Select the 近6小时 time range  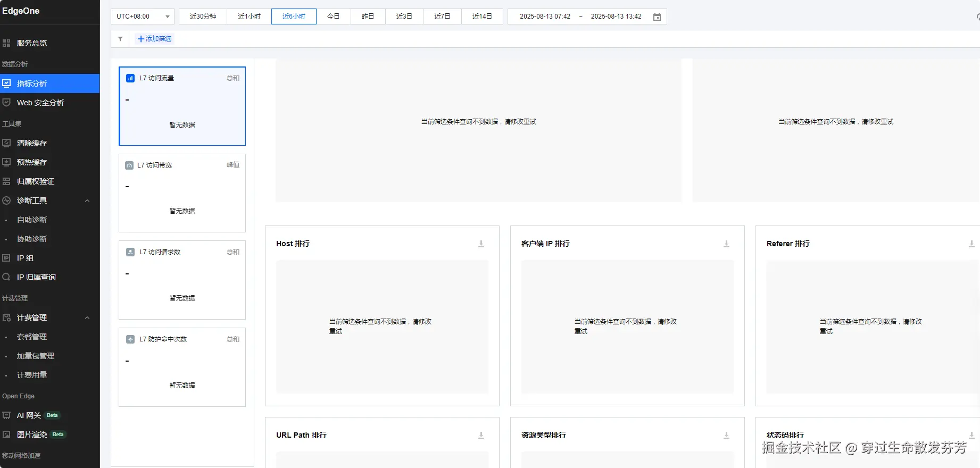294,16
